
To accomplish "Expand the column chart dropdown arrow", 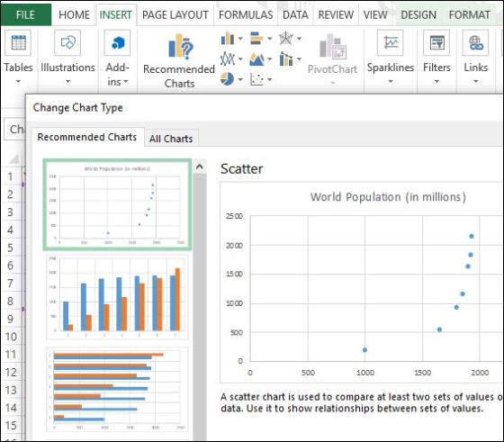I will (x=240, y=39).
